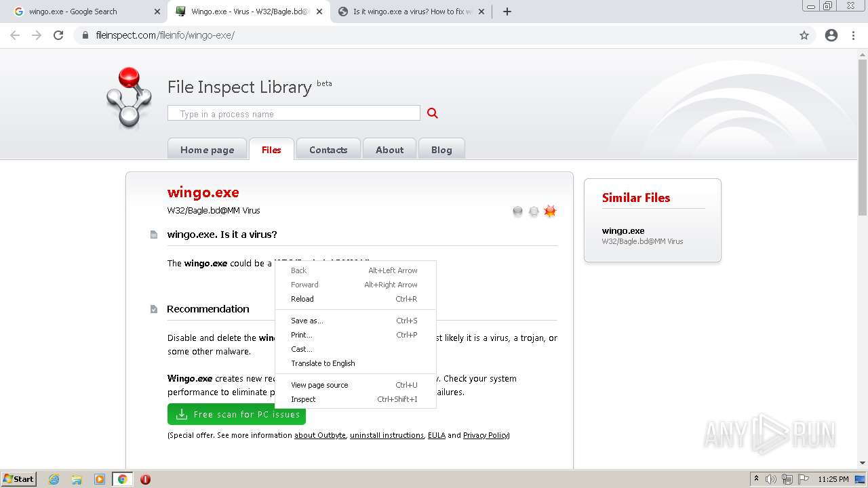
Task: Click Free scan for PC issues button
Action: point(237,414)
